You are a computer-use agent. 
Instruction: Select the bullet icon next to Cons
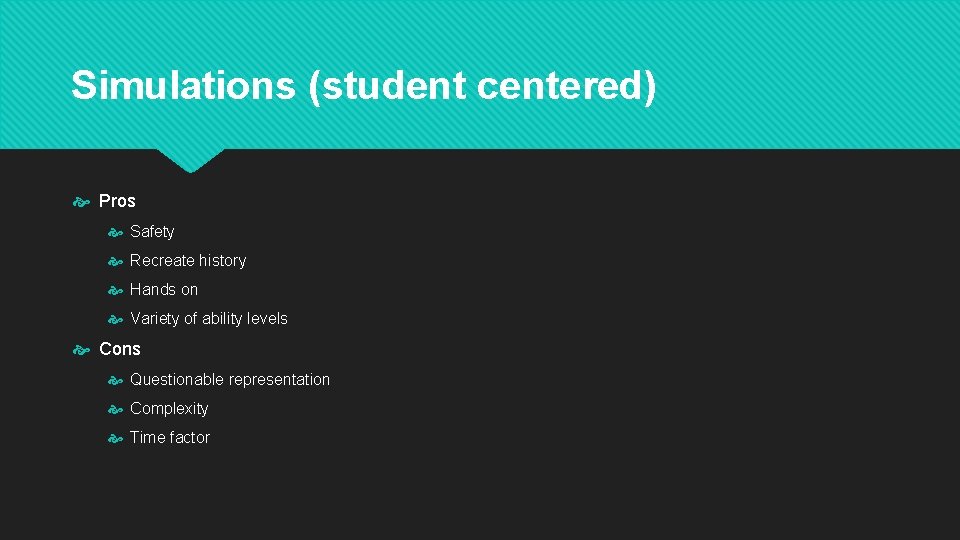82,350
